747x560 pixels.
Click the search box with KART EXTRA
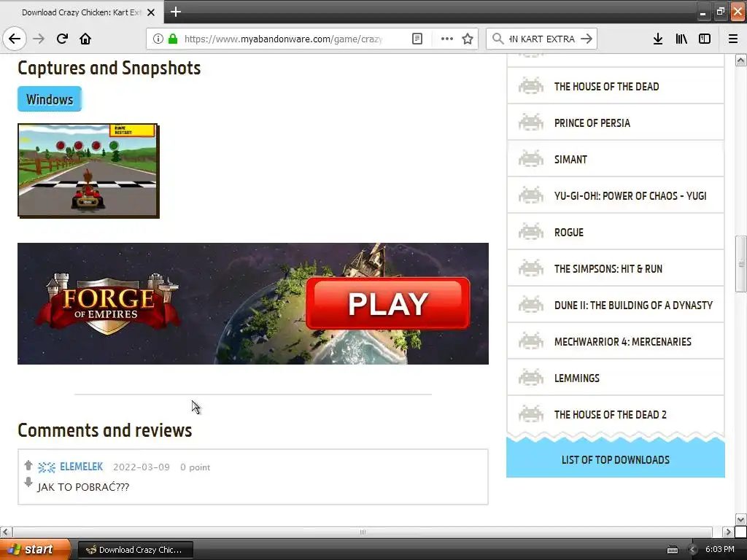pos(541,39)
